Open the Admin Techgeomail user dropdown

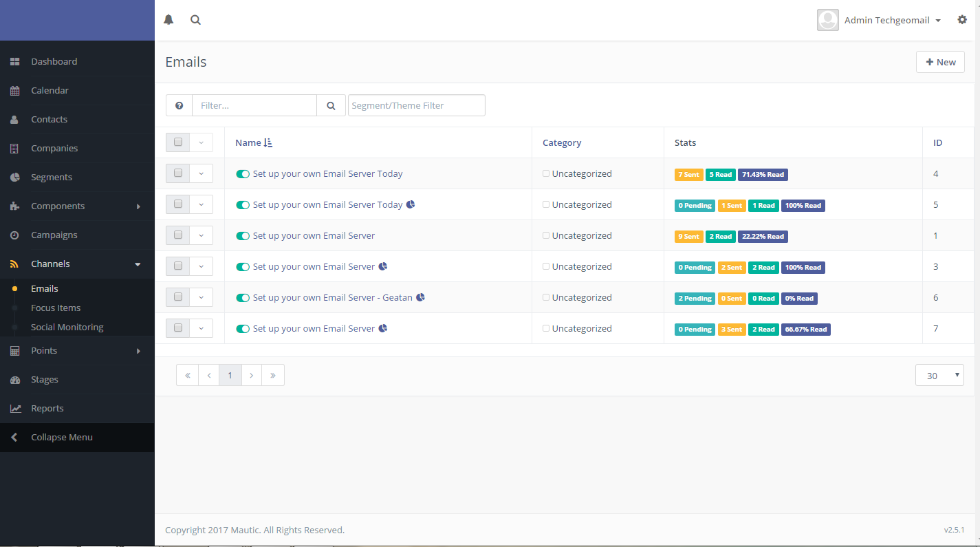(892, 21)
